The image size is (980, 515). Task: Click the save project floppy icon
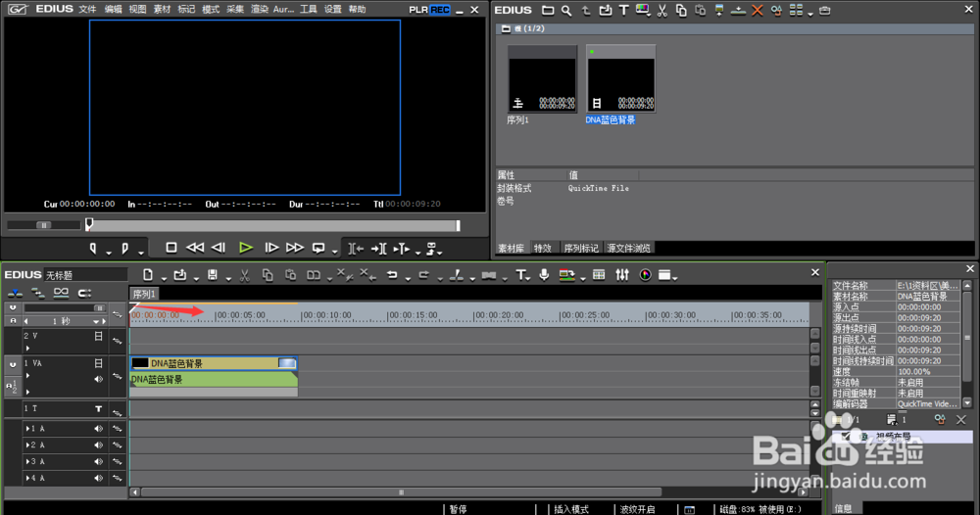coord(213,275)
